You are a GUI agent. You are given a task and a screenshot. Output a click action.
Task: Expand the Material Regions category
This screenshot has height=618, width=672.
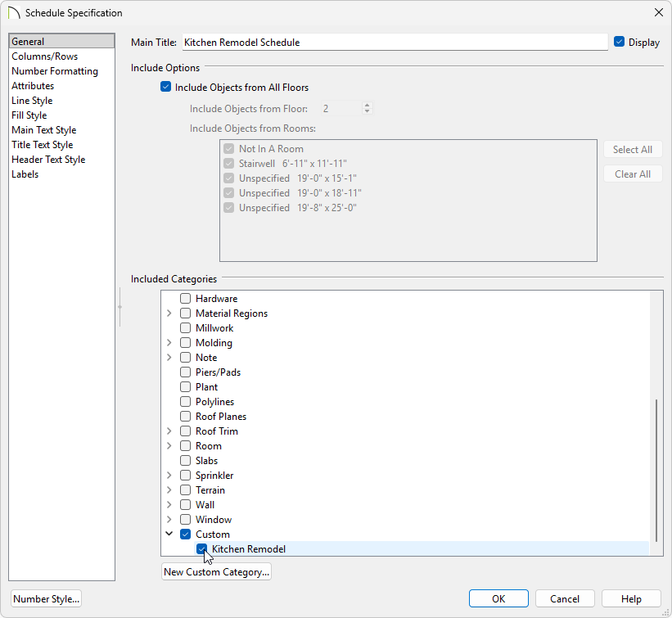click(169, 313)
